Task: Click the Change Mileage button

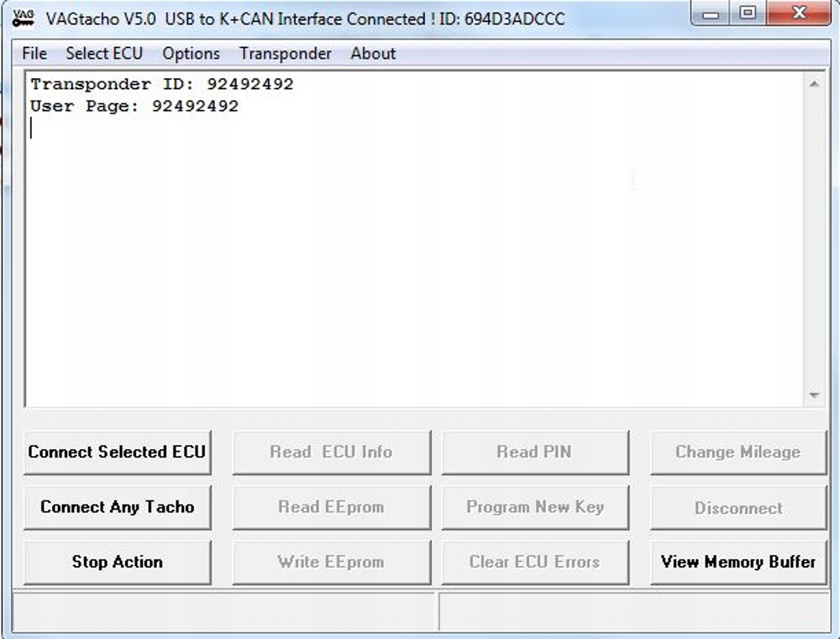Action: point(738,453)
